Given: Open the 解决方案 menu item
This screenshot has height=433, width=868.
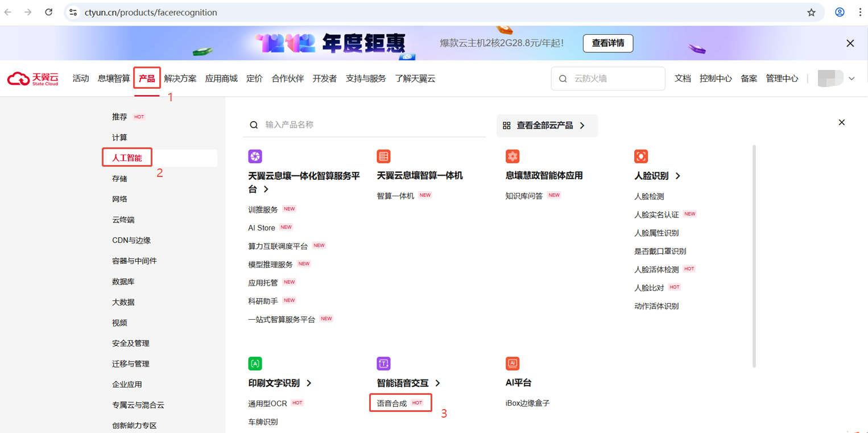Looking at the screenshot, I should tap(180, 78).
